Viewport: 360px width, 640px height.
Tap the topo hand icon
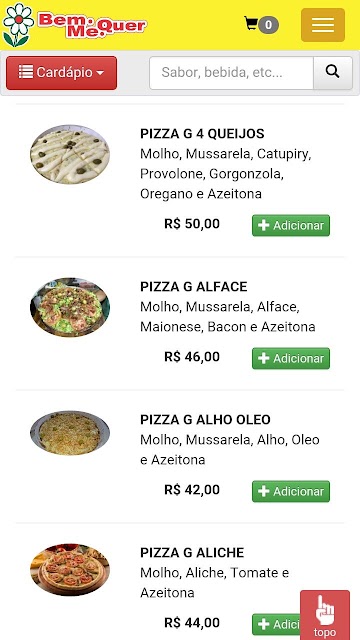coord(325,615)
